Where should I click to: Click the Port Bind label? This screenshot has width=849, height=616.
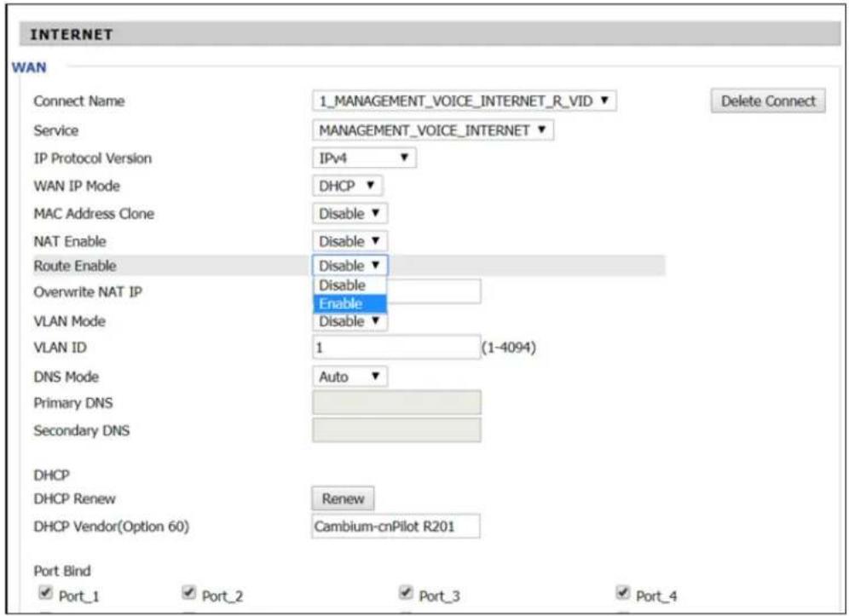(62, 571)
